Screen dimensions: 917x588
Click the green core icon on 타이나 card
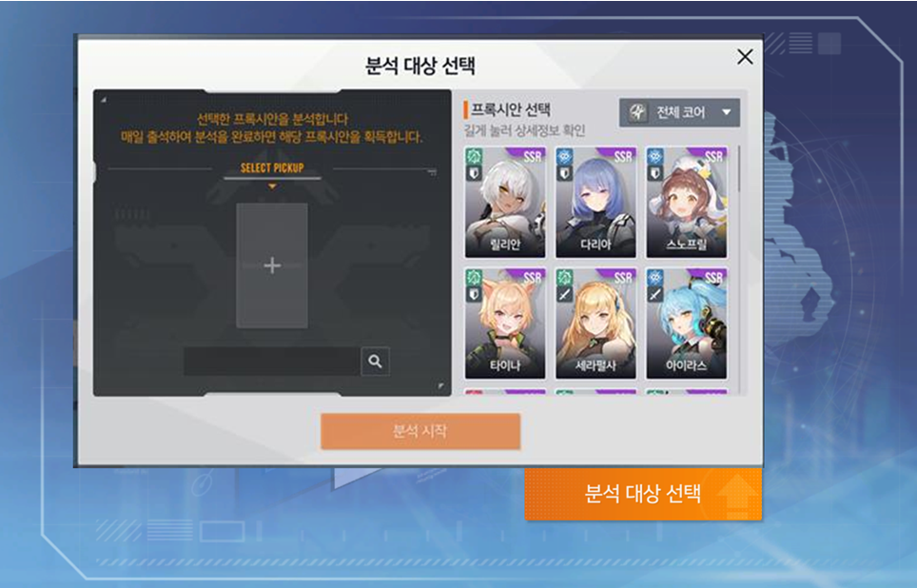(x=474, y=277)
